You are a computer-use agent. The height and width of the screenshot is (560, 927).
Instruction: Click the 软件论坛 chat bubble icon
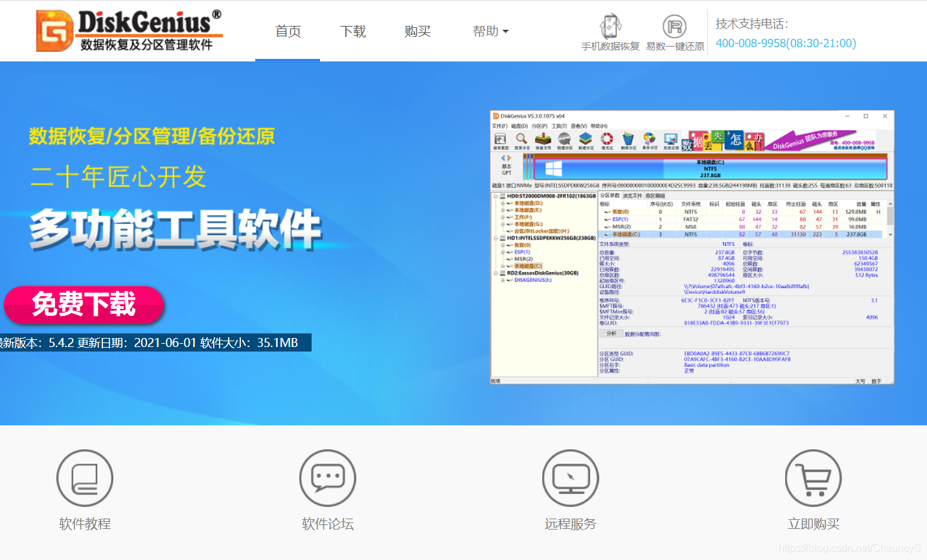pos(328,478)
